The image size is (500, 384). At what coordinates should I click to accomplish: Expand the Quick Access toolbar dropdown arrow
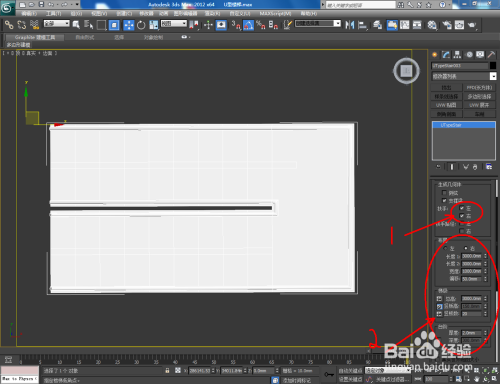click(x=77, y=4)
